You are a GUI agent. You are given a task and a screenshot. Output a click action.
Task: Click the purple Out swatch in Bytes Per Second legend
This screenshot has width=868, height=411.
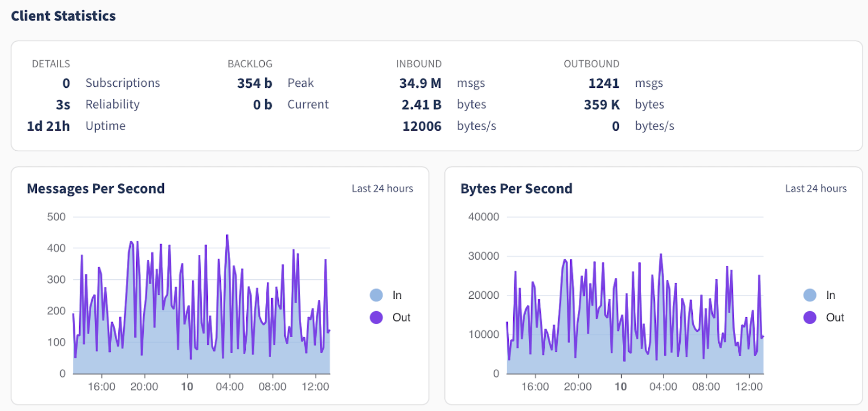tap(809, 317)
